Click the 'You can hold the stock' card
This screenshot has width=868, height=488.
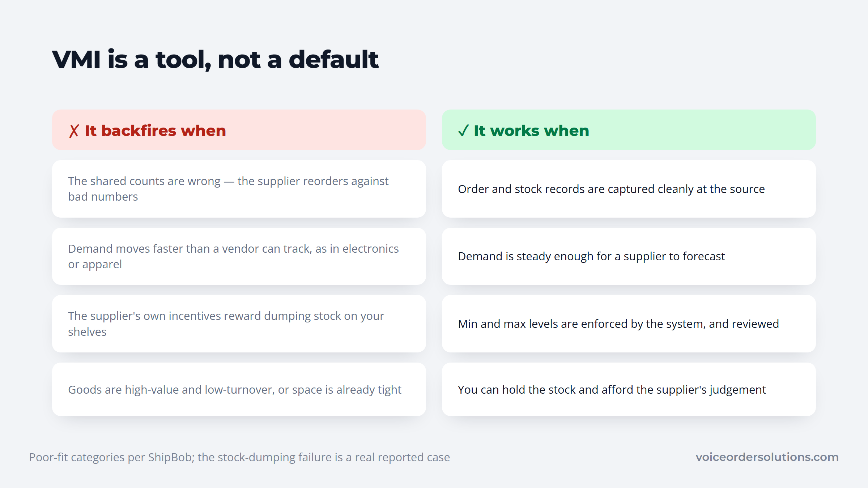click(x=629, y=389)
